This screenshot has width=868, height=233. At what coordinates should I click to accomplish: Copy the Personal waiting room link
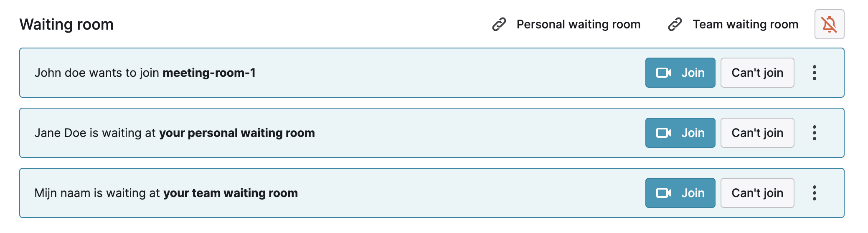click(566, 25)
